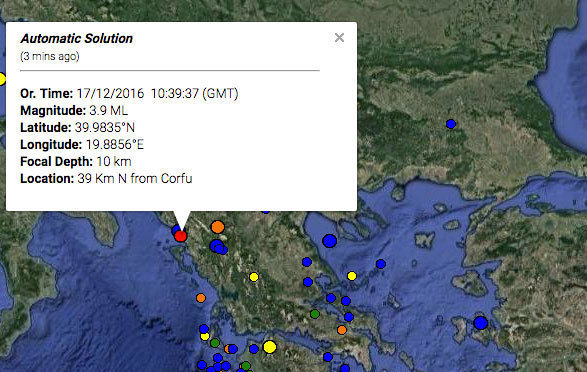Click the Or. Time value in the popup
The image size is (587, 372).
coord(157,93)
